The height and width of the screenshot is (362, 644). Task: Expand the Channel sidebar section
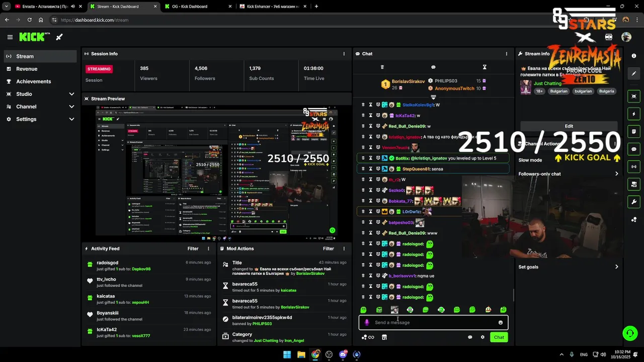pyautogui.click(x=40, y=107)
